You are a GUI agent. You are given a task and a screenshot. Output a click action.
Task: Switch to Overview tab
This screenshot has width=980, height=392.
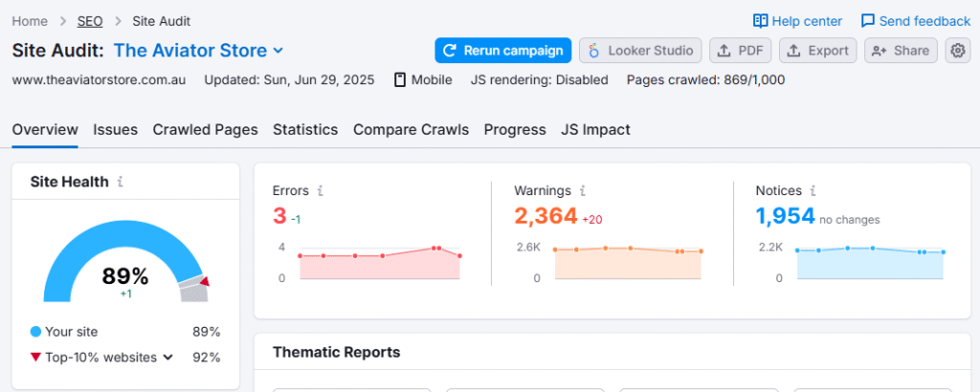pyautogui.click(x=45, y=130)
